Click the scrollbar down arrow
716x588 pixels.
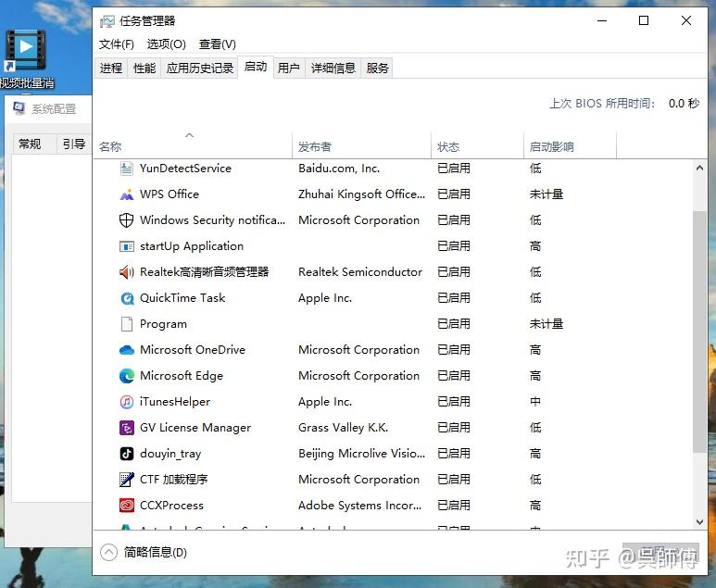pos(699,522)
